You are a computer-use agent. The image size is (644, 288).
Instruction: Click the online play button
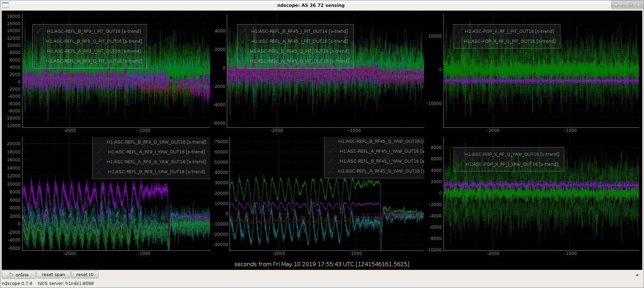tap(19, 275)
